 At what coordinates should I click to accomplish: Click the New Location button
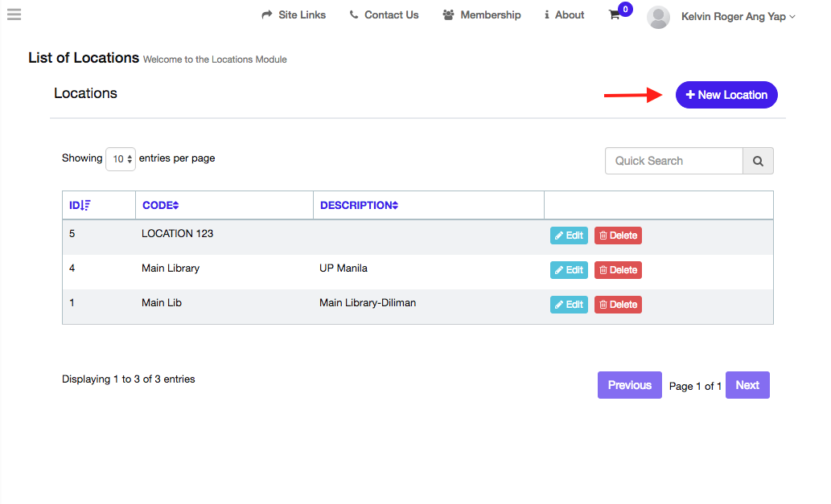point(726,95)
